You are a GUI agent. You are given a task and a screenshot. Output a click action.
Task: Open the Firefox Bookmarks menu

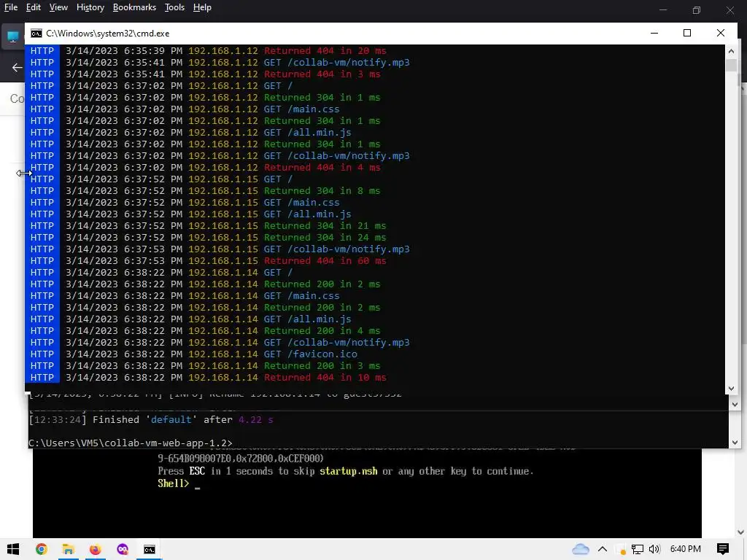click(134, 7)
